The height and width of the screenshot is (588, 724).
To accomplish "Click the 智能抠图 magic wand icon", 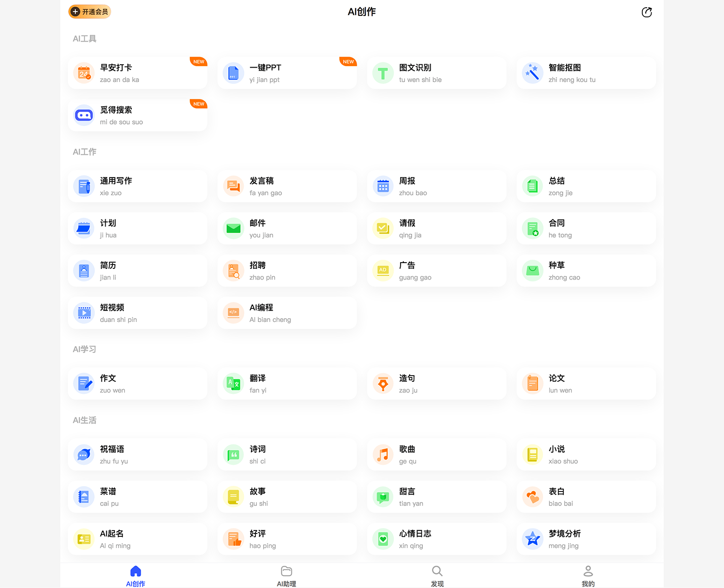I will [x=533, y=73].
